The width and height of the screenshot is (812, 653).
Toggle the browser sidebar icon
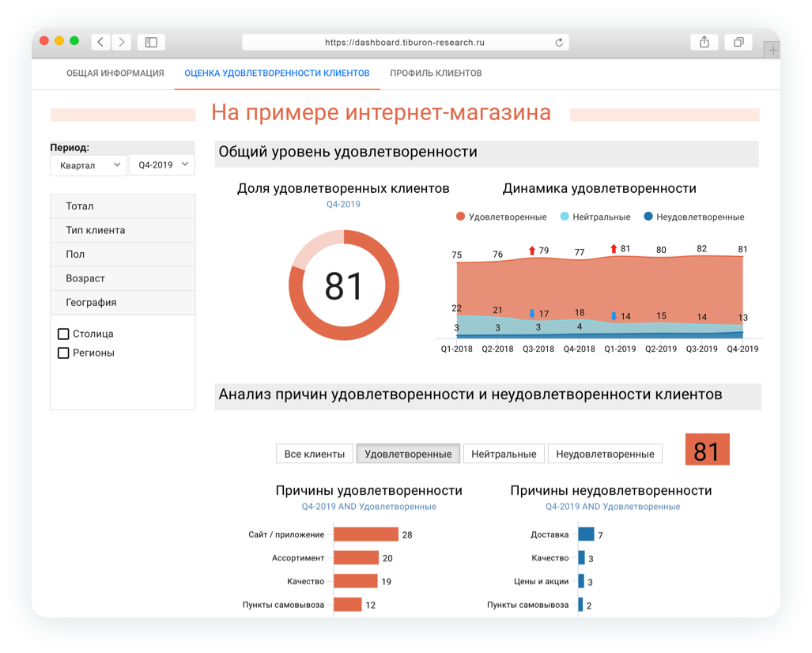(151, 42)
